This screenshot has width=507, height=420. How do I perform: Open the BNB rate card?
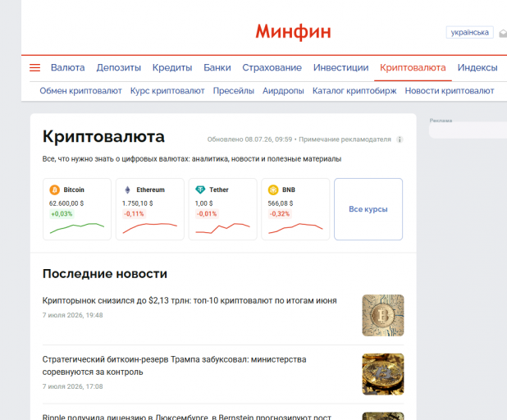pyautogui.click(x=295, y=209)
